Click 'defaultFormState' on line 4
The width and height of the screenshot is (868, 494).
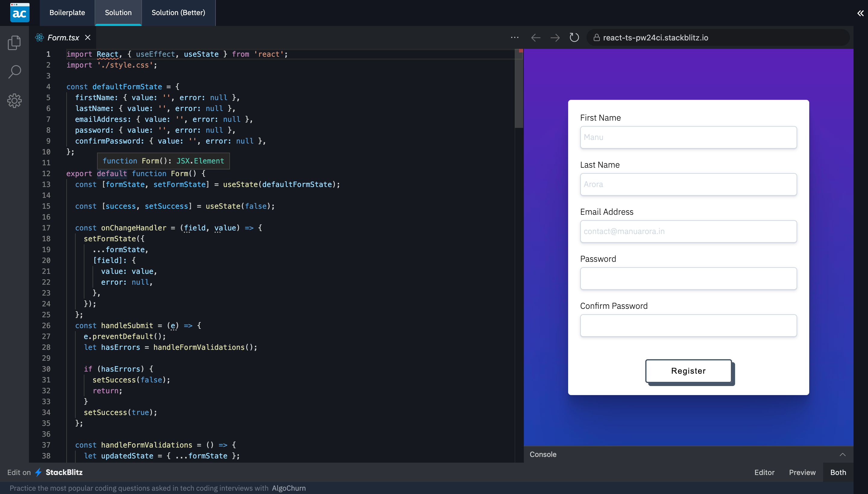tap(127, 87)
